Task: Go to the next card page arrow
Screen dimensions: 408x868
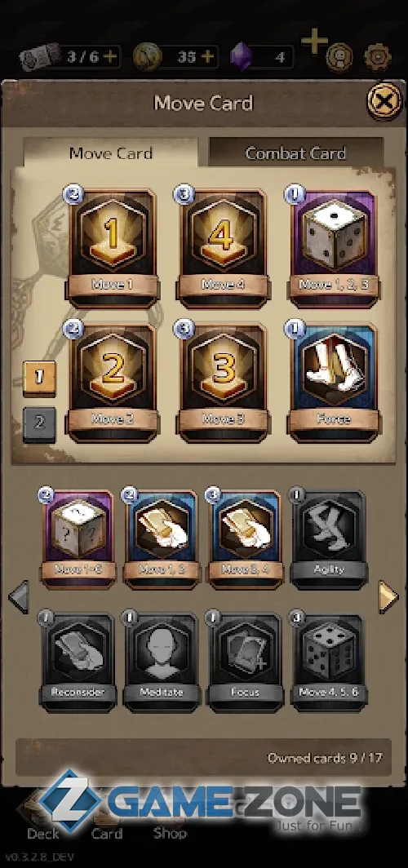Action: pos(388,597)
